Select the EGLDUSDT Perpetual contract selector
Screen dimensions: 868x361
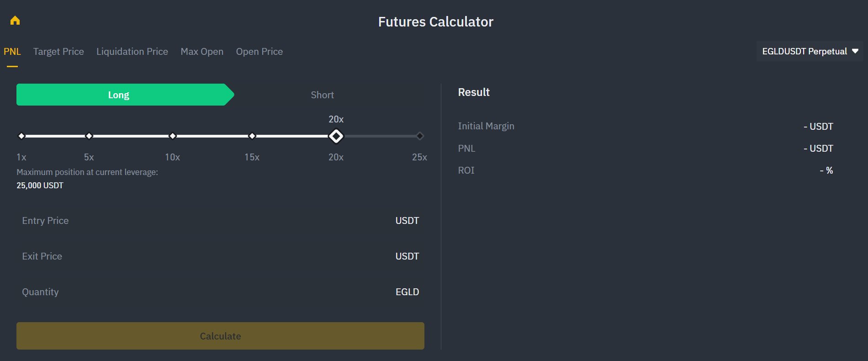click(810, 51)
